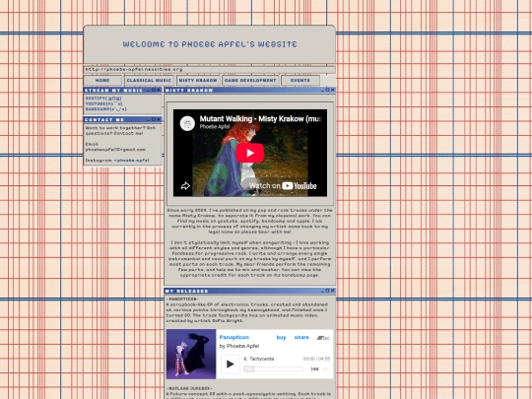Click the '6. Tachycardia' track name
532x399 pixels.
[x=259, y=359]
